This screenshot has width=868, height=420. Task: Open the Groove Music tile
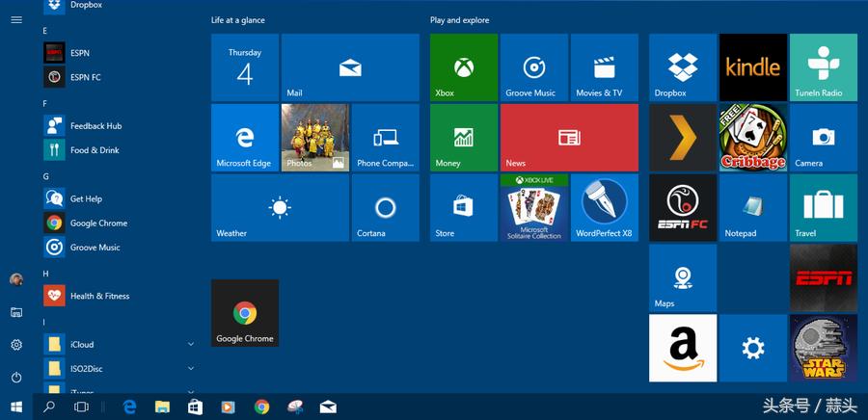(534, 67)
